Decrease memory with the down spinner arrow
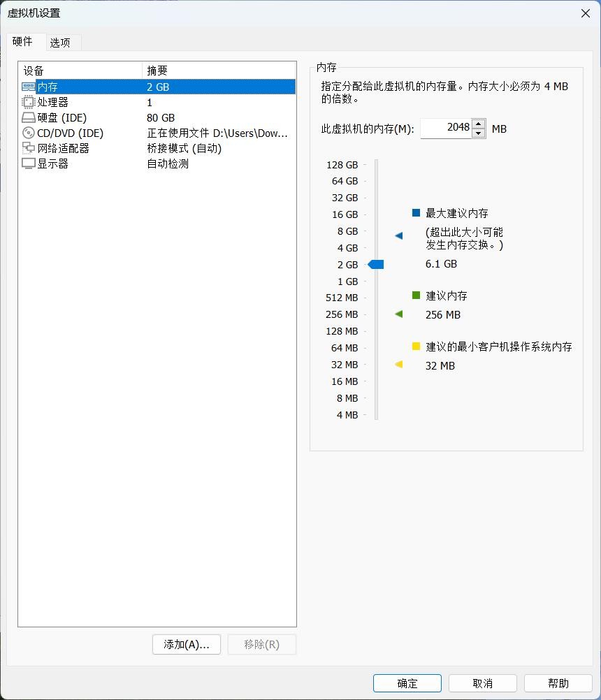This screenshot has height=700, width=601. tap(478, 133)
